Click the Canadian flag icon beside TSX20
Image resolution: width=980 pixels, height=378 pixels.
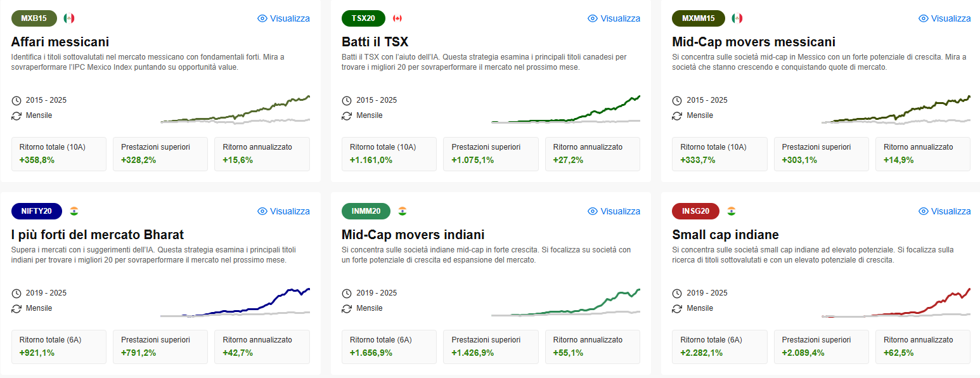point(398,18)
